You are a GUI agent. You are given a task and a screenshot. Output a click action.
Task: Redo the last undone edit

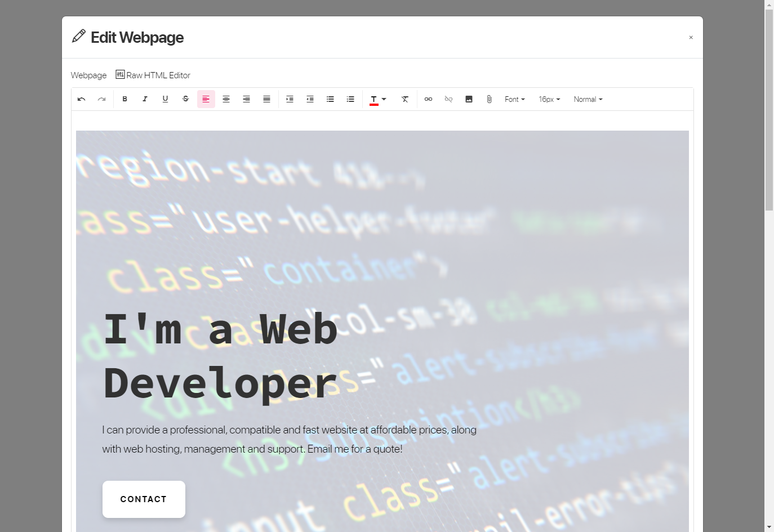(x=102, y=99)
